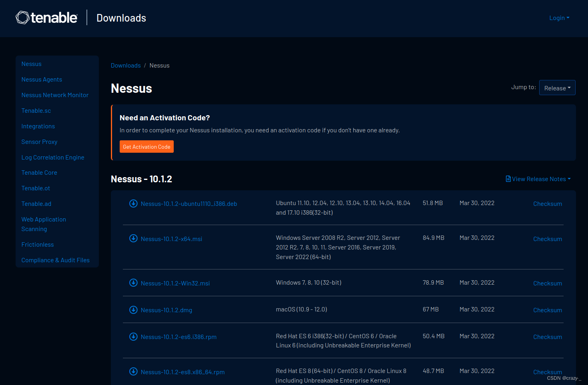Viewport: 588px width, 385px height.
Task: Open Web Application Scanning in the sidebar
Action: click(44, 224)
